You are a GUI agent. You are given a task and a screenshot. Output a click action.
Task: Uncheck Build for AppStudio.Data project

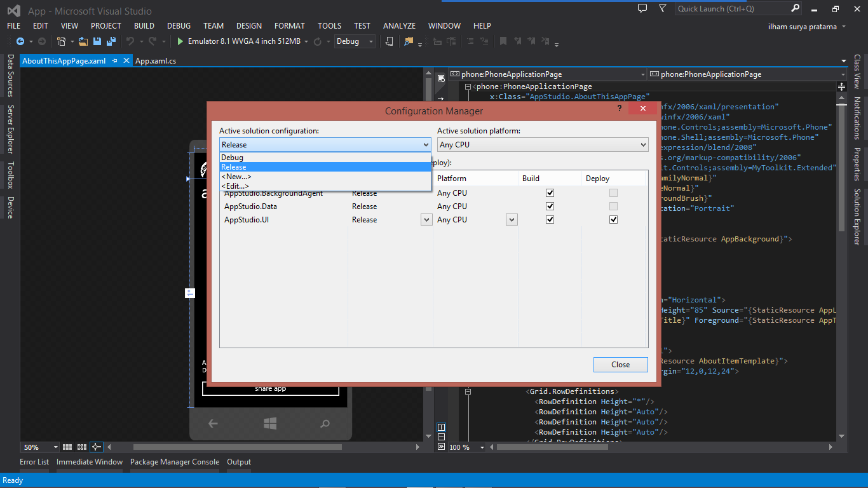pyautogui.click(x=550, y=206)
